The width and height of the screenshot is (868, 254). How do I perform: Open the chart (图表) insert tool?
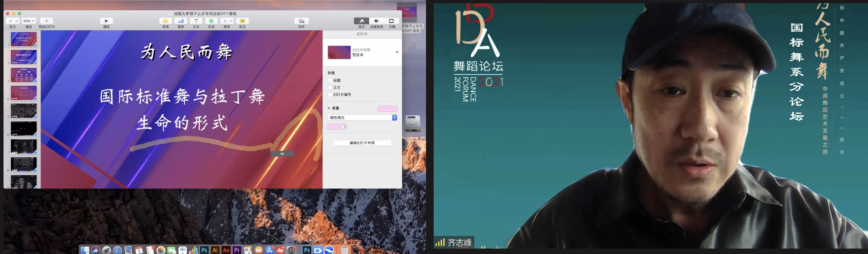pos(181,21)
